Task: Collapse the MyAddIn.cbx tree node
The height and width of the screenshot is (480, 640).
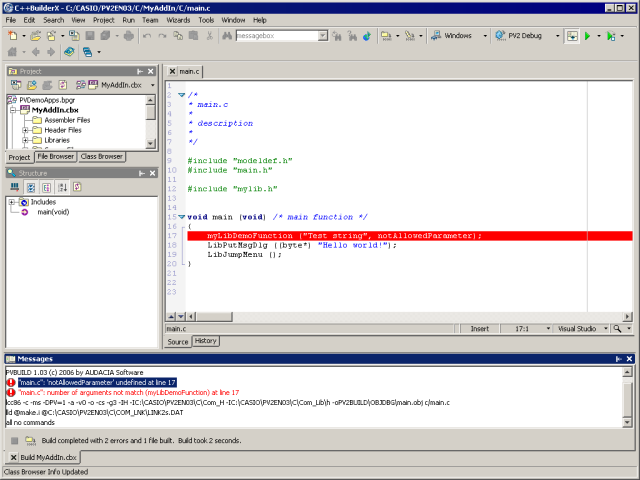Action: point(13,110)
